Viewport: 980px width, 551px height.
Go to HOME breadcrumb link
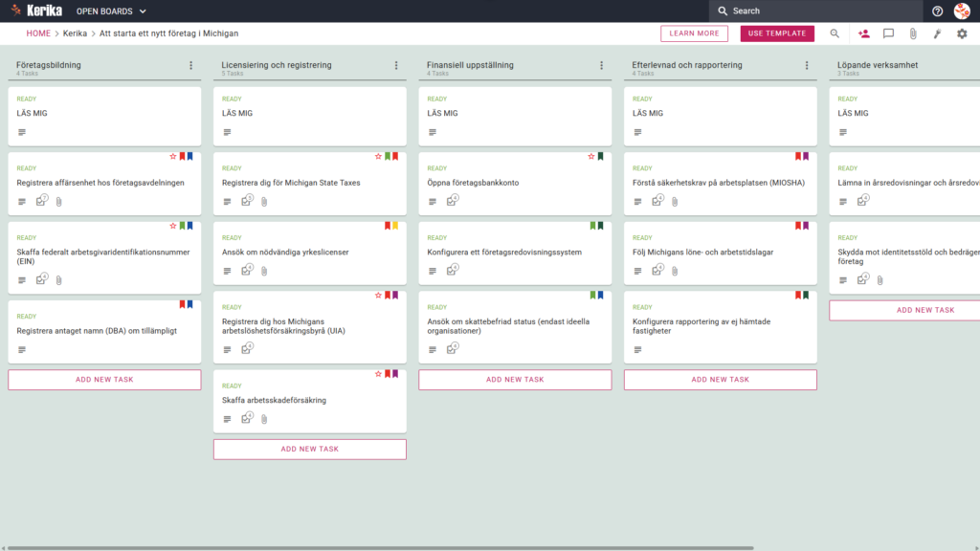(x=38, y=33)
